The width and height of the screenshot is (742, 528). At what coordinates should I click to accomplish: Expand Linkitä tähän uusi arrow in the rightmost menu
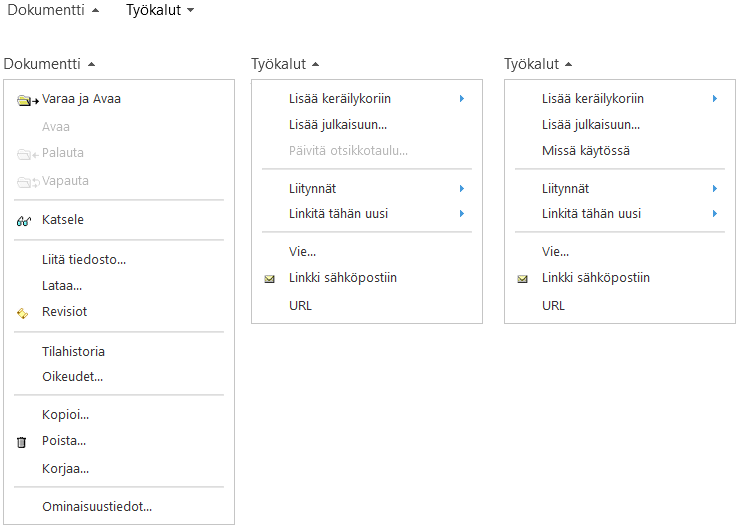[714, 213]
